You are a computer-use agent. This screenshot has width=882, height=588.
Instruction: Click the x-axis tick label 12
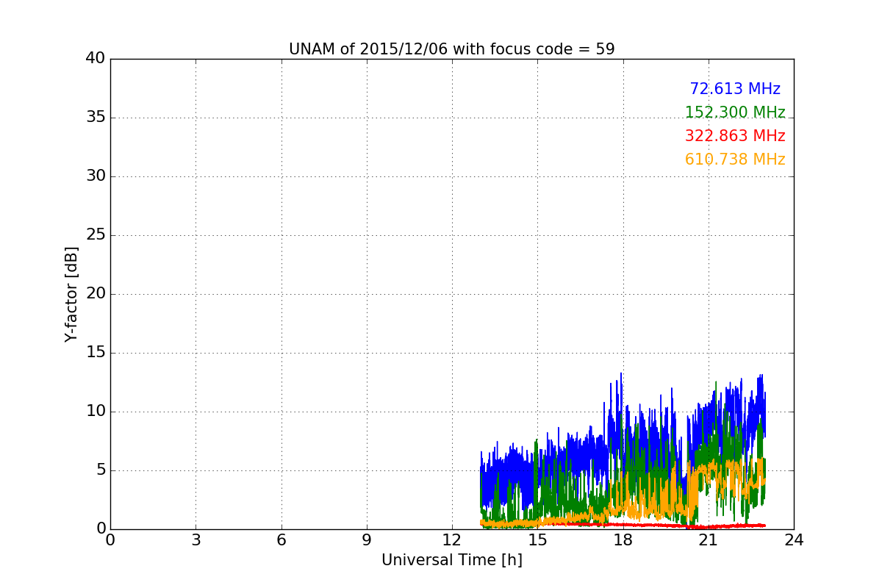click(452, 540)
